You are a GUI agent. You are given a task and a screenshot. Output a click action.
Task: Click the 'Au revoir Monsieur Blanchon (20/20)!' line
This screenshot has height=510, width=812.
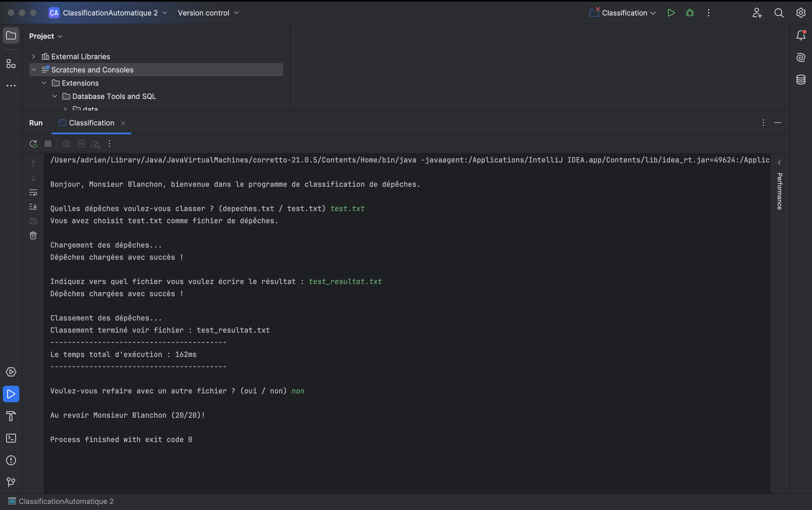click(x=128, y=415)
